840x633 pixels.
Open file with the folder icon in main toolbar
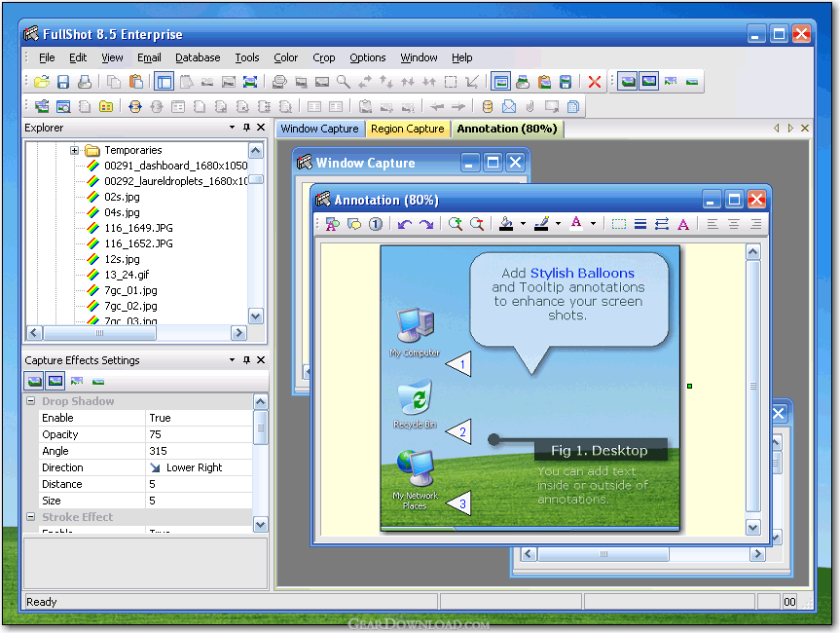42,82
